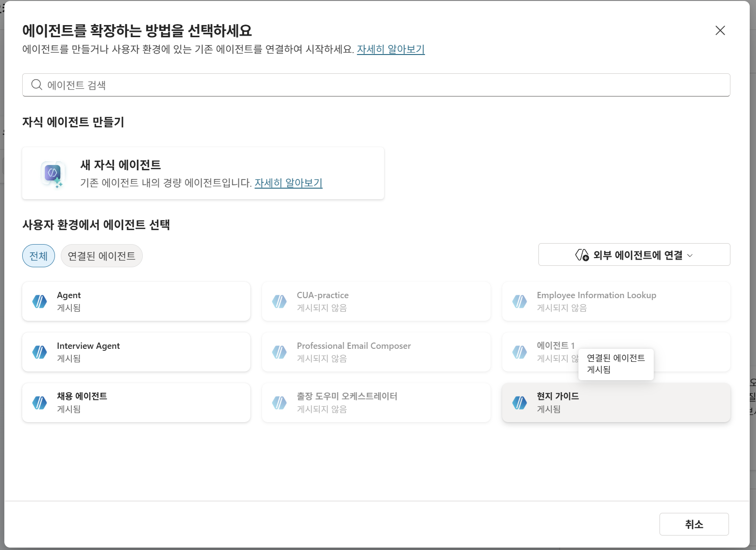Open 자세히 알아보기 link in child agent card
Viewport: 756px width, 550px height.
pyautogui.click(x=289, y=183)
